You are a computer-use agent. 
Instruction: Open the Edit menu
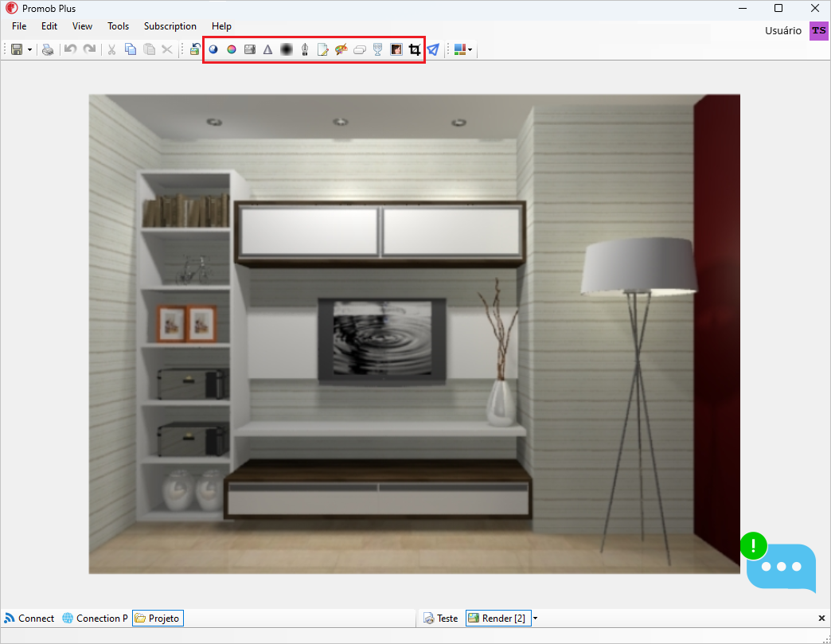(49, 26)
